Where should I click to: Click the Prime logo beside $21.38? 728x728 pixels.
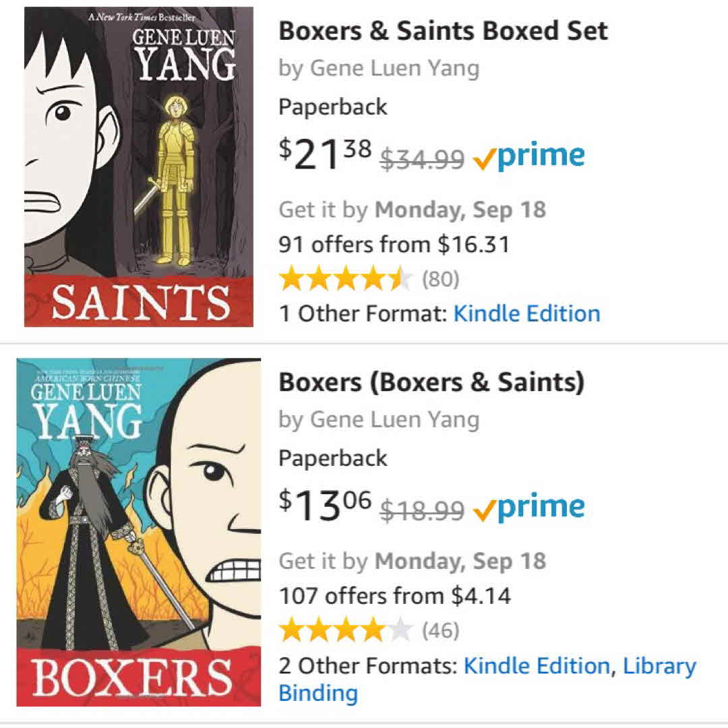click(528, 156)
